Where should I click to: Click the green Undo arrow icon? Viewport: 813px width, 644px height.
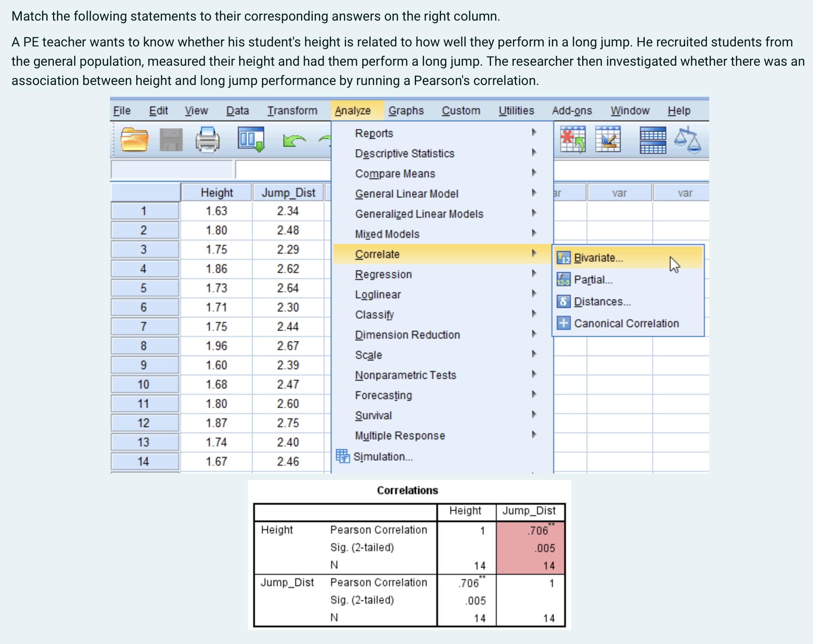(294, 141)
